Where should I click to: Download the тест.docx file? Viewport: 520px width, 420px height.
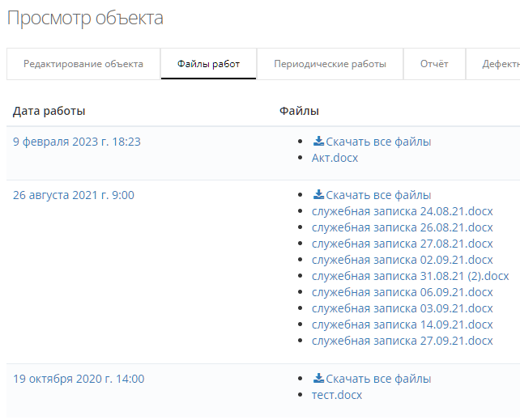337,395
